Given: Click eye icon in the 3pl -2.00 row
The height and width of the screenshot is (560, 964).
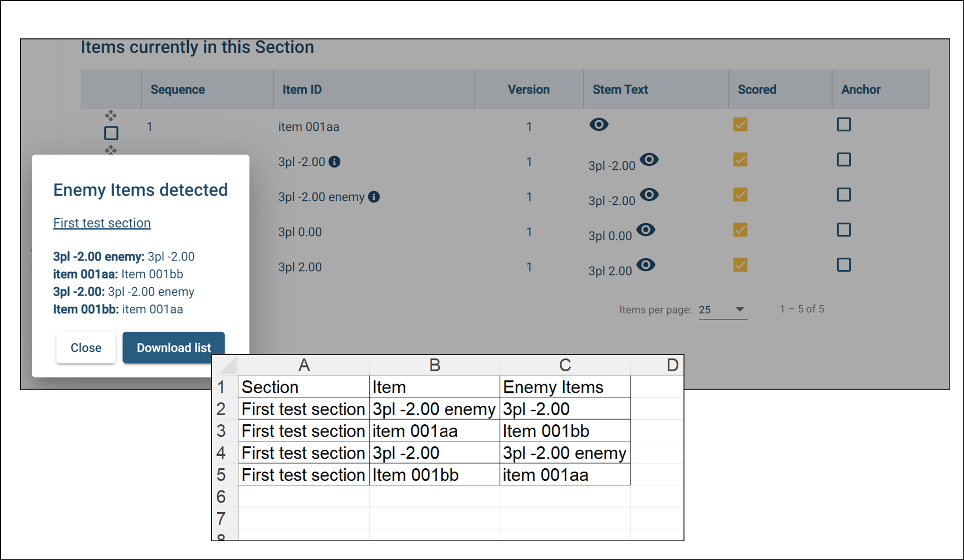Looking at the screenshot, I should [x=649, y=160].
